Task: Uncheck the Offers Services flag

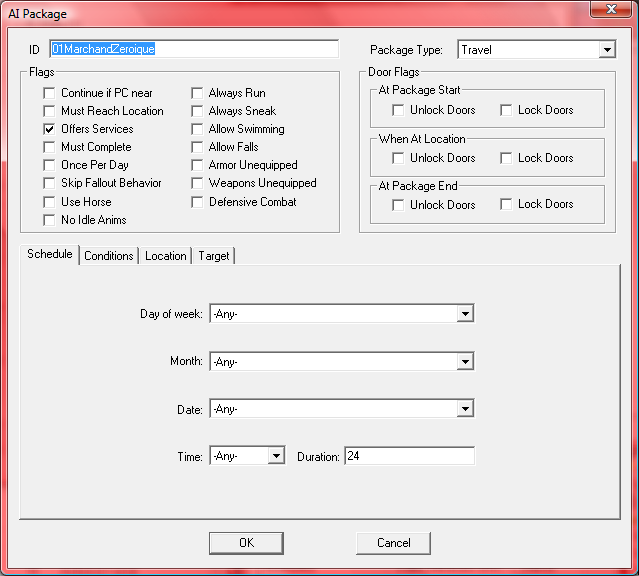Action: pos(50,129)
